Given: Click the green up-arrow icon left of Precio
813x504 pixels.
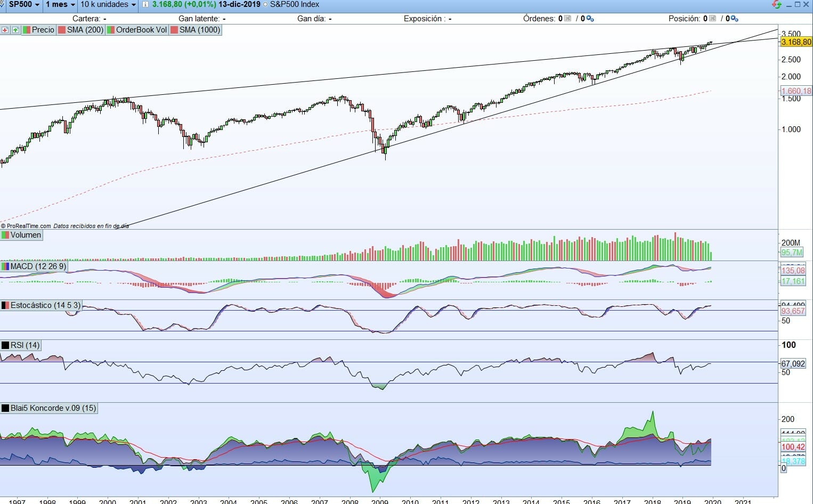Looking at the screenshot, I should tap(15, 30).
